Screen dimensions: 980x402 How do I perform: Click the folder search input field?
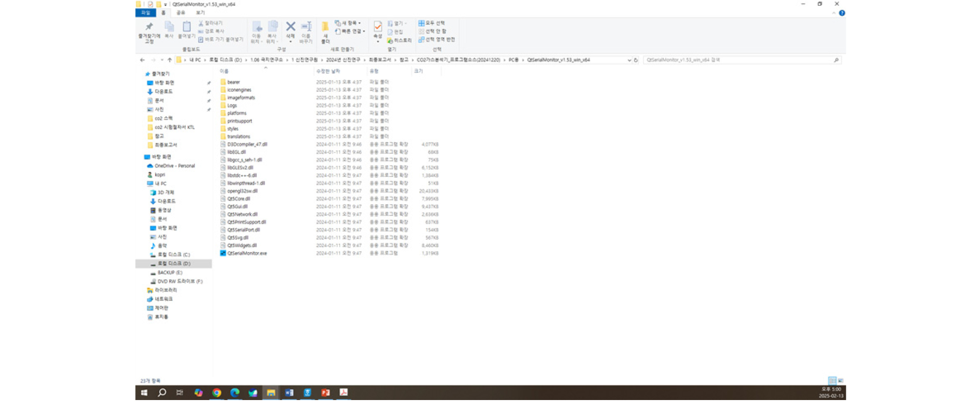[737, 60]
